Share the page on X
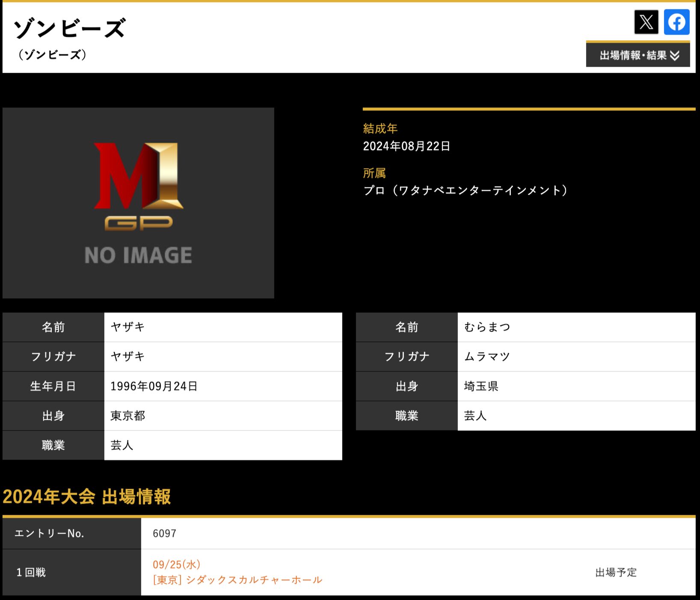 coord(646,22)
